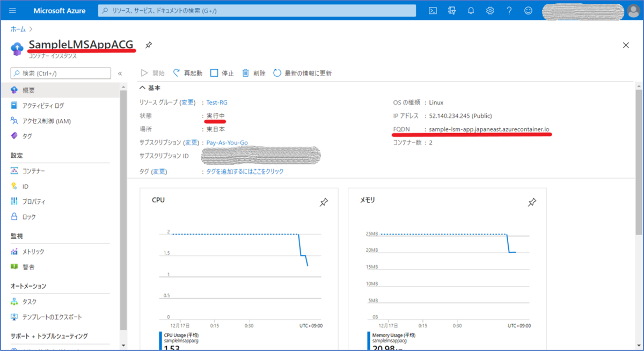
Task: Click the sidebar scroll down arrow
Action: (123, 346)
